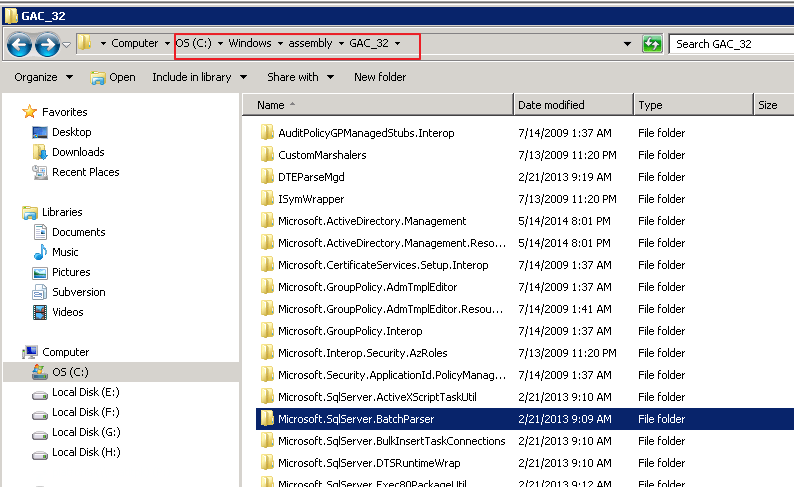Expand the dropdown arrow after OS (C:) breadcrumb
The width and height of the screenshot is (794, 487).
click(220, 44)
